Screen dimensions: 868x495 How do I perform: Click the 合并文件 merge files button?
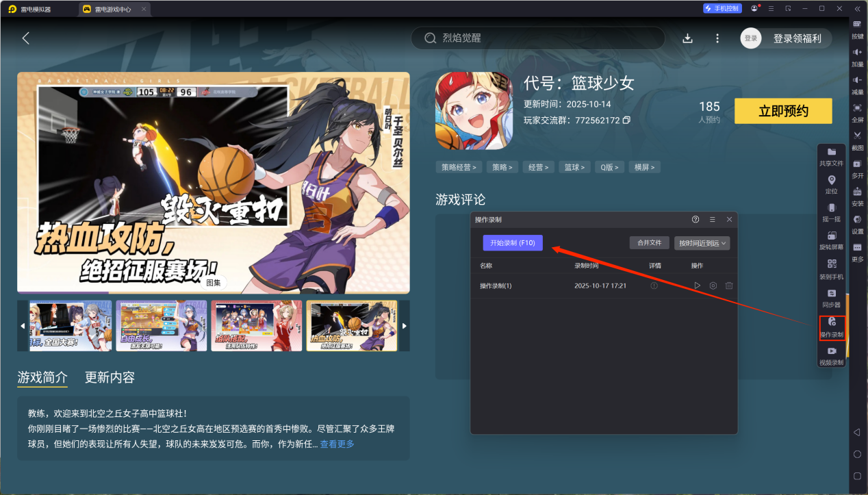649,243
